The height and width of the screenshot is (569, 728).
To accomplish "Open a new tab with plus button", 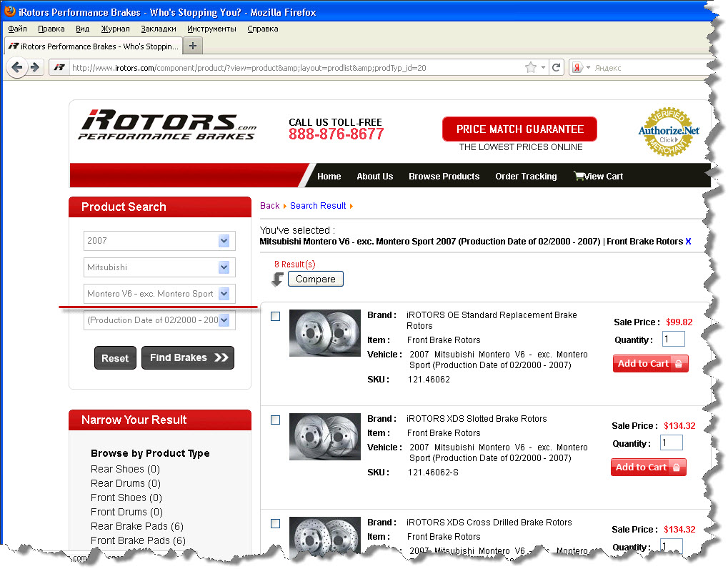I will [193, 46].
